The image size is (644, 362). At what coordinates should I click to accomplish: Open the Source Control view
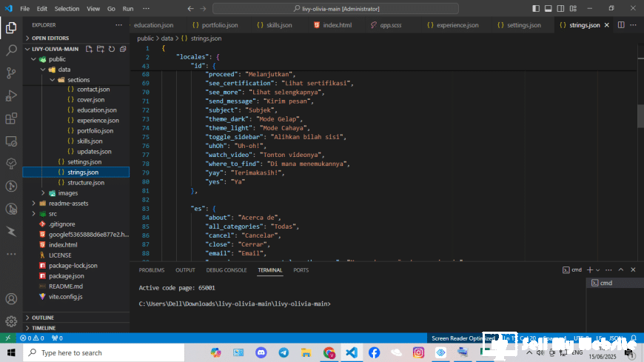click(11, 73)
